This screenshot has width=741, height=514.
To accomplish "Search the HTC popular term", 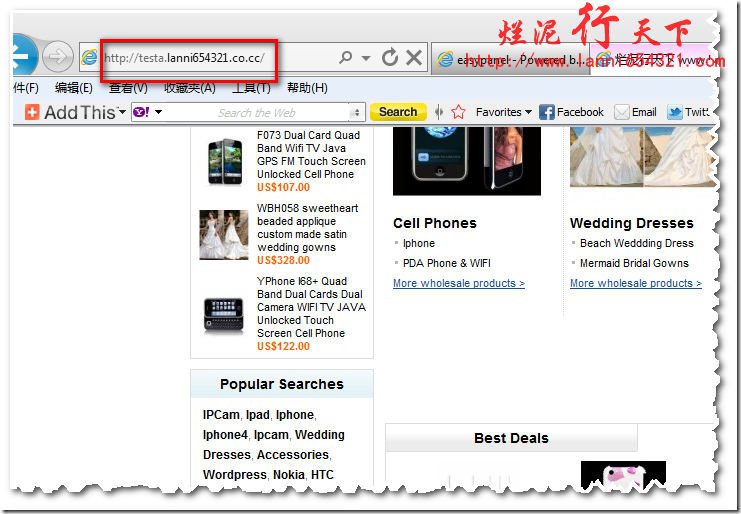I will click(x=322, y=474).
